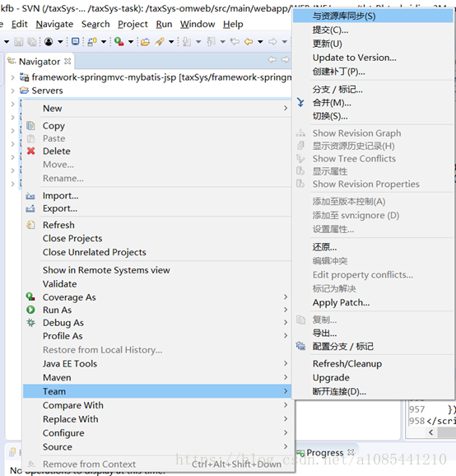Open the Compare With submenu
The width and height of the screenshot is (456, 476).
[157, 405]
